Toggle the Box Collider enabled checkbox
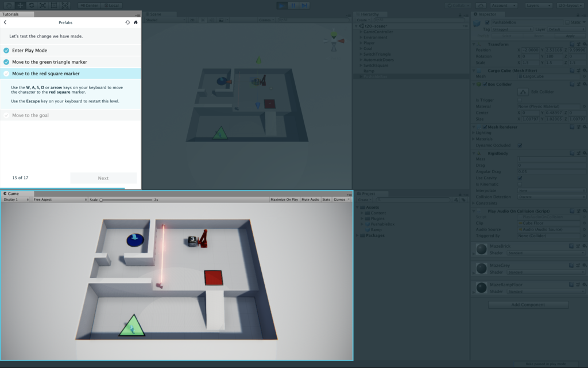The height and width of the screenshot is (368, 588). pos(485,84)
